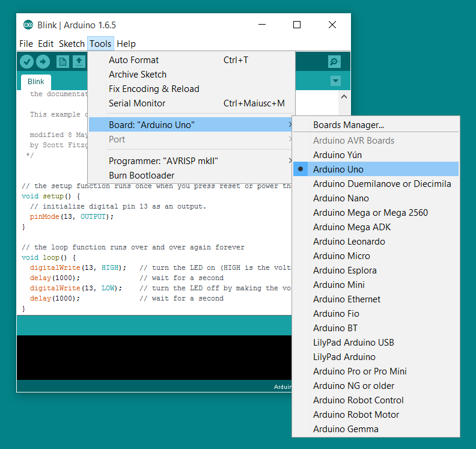
Task: Expand the Board: "Arduino Uno" submenu
Action: (x=191, y=125)
